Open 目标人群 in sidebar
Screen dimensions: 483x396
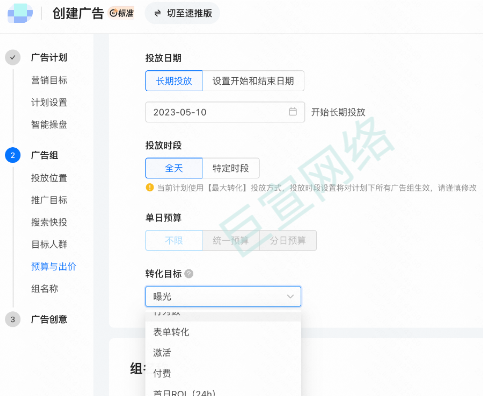[49, 244]
